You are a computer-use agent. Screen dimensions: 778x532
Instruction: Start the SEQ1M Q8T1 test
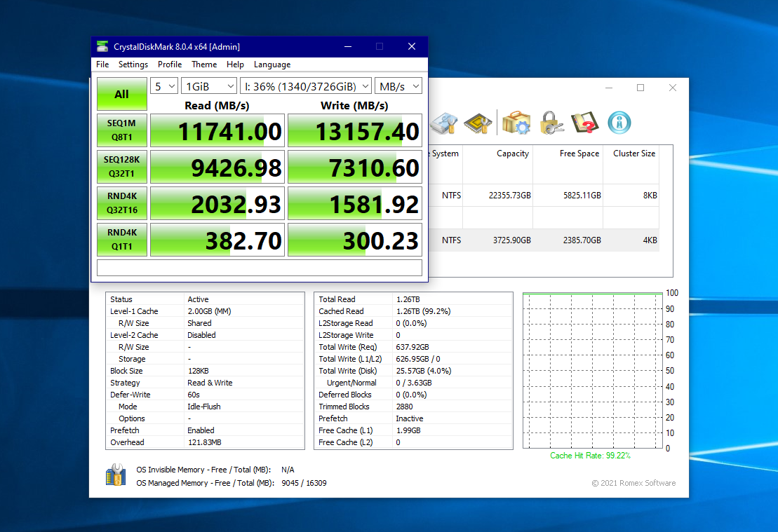(122, 130)
